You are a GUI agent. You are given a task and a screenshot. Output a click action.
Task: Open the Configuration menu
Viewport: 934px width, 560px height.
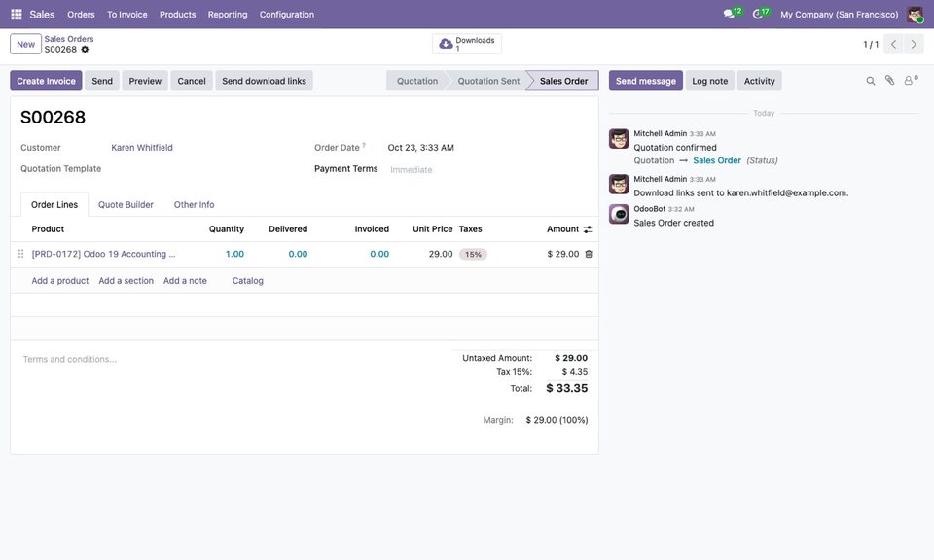click(x=286, y=15)
